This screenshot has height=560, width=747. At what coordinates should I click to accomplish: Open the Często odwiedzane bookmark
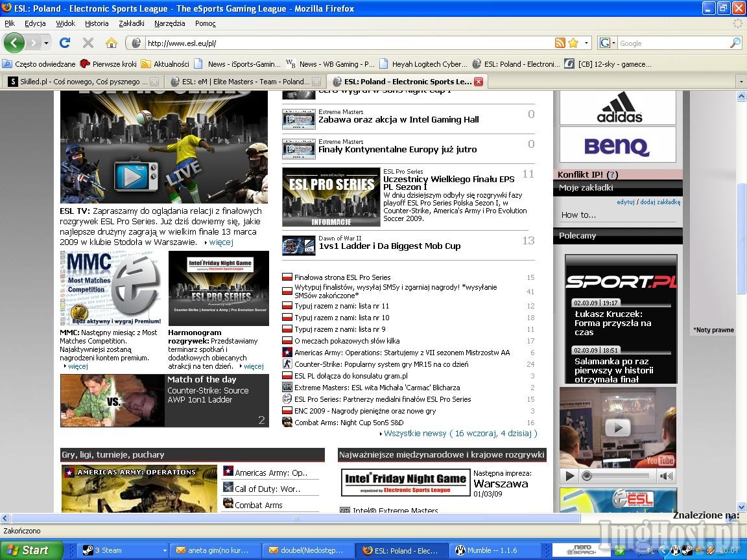tap(39, 64)
